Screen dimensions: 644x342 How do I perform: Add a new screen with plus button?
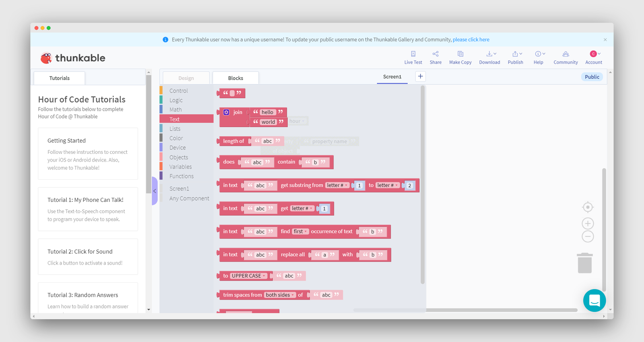pyautogui.click(x=420, y=76)
